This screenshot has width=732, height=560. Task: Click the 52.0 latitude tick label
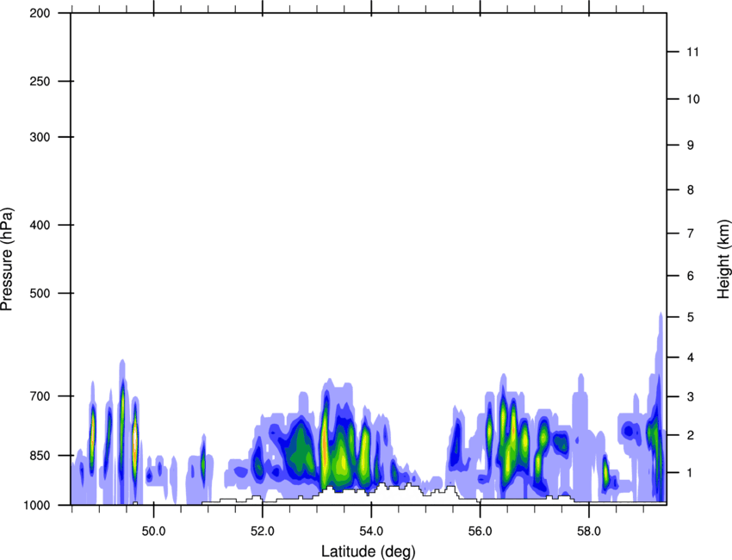point(263,532)
